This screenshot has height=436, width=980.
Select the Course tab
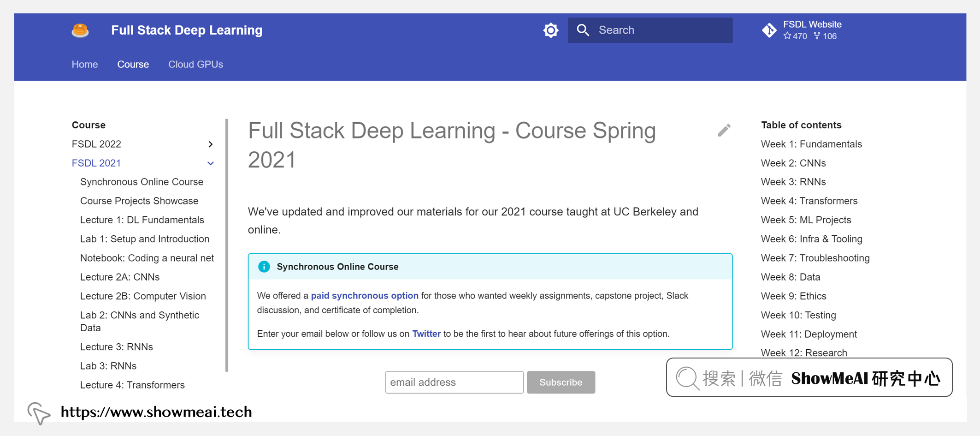[x=133, y=64]
